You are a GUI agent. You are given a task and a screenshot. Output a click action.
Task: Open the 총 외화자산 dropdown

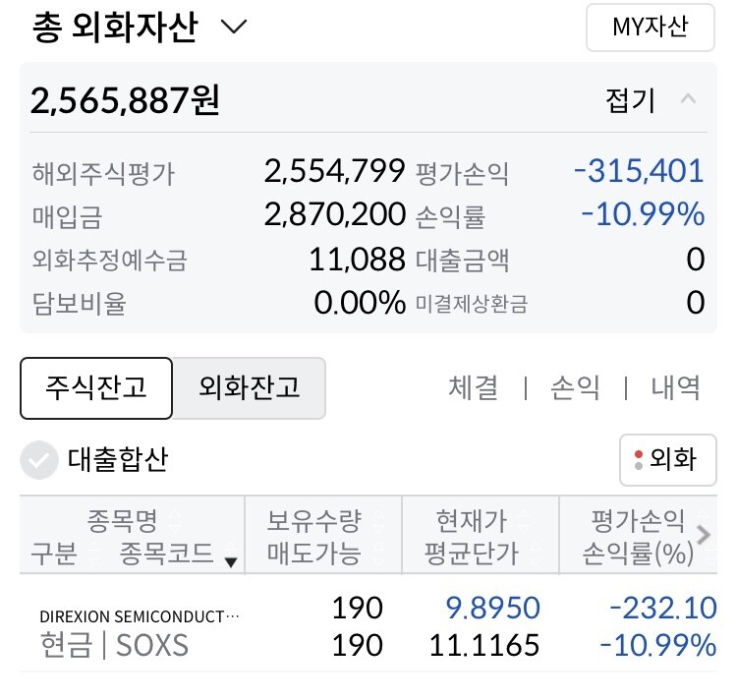click(x=234, y=28)
